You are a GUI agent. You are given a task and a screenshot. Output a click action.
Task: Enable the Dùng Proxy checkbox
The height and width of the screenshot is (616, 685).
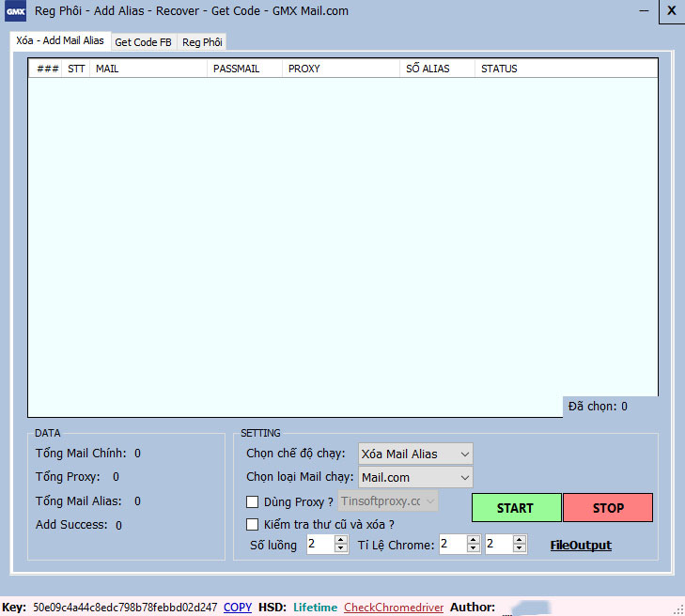(252, 501)
